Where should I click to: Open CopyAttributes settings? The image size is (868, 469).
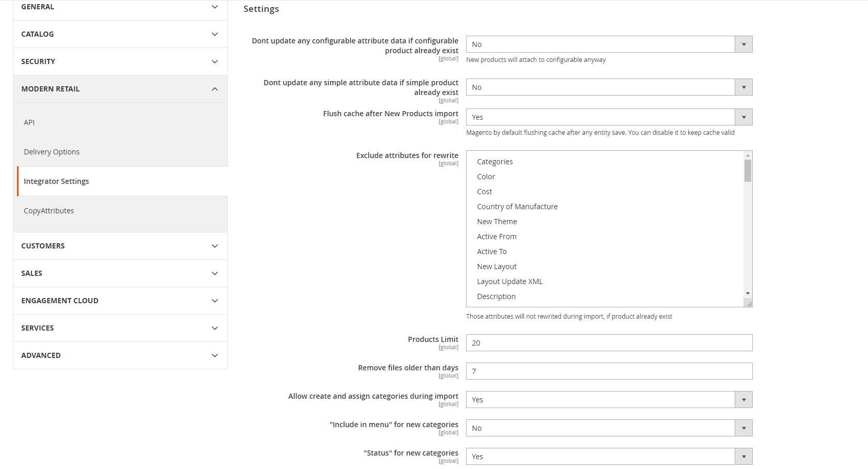pos(122,211)
